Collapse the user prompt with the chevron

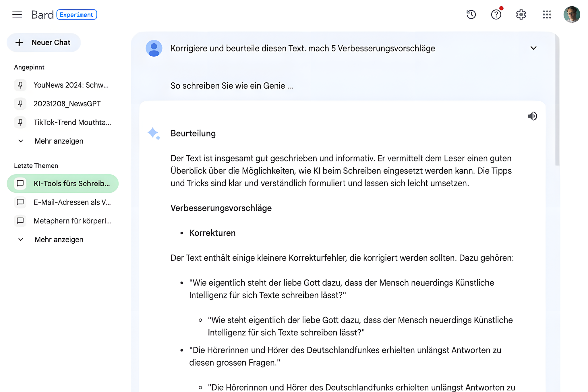pyautogui.click(x=533, y=48)
